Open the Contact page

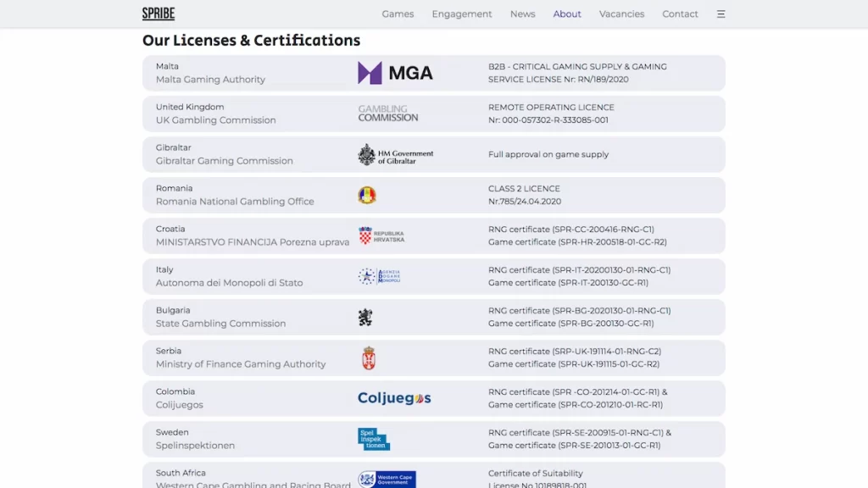680,14
